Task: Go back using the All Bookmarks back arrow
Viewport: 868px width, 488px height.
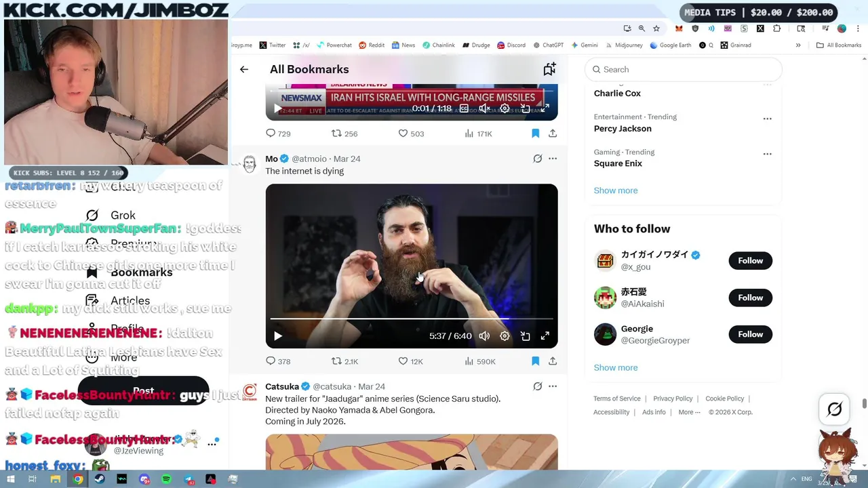Action: pyautogui.click(x=244, y=69)
